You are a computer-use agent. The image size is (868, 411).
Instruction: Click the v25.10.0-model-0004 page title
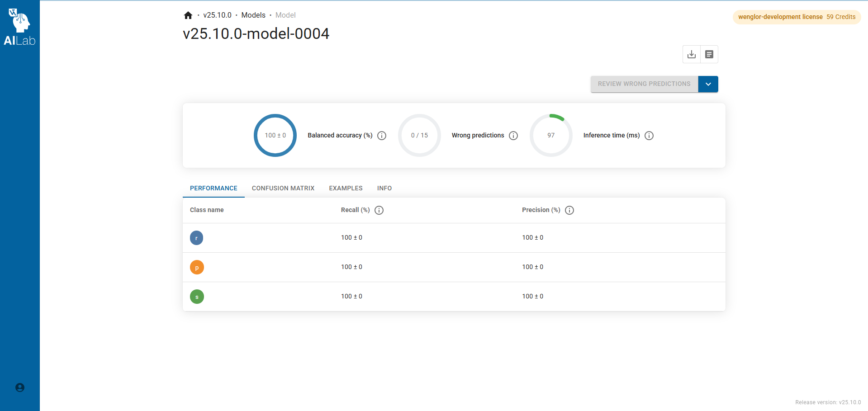point(256,34)
